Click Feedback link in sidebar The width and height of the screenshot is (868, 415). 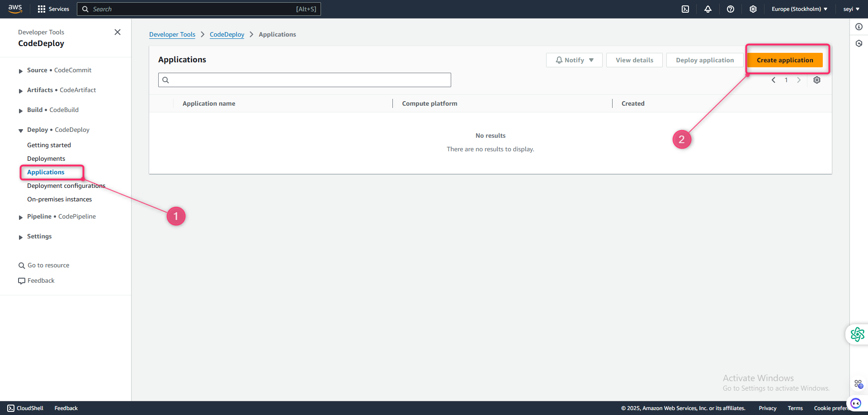(x=41, y=281)
